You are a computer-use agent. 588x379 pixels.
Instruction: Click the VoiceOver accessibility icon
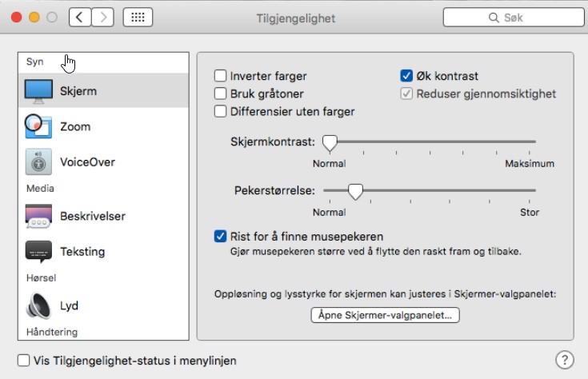[x=38, y=162]
